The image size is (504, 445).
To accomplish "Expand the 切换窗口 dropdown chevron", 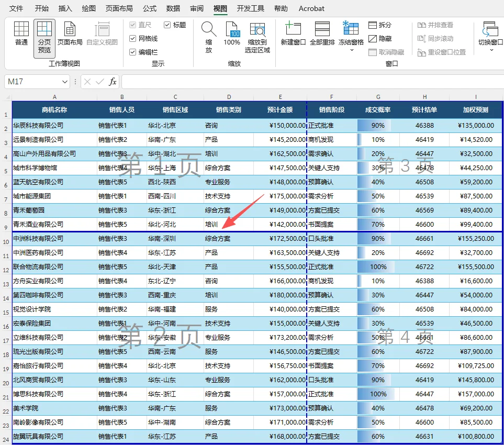I will [491, 50].
